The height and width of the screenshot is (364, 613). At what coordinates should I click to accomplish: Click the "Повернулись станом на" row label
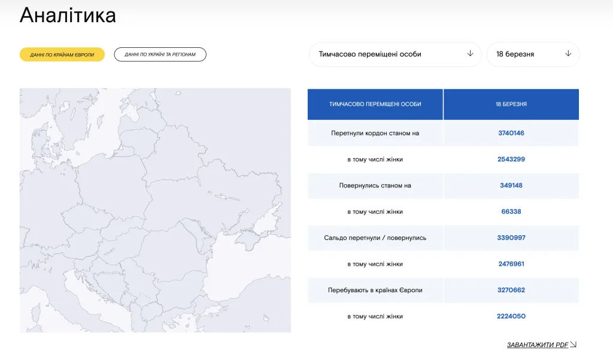(375, 186)
